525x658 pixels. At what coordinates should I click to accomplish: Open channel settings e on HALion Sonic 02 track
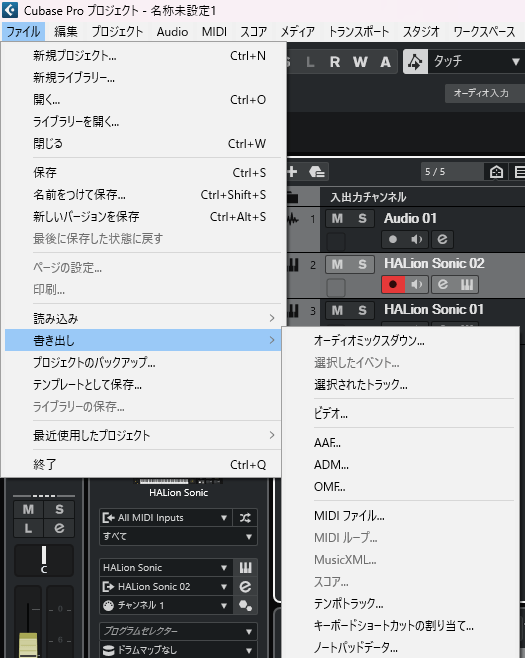[443, 285]
